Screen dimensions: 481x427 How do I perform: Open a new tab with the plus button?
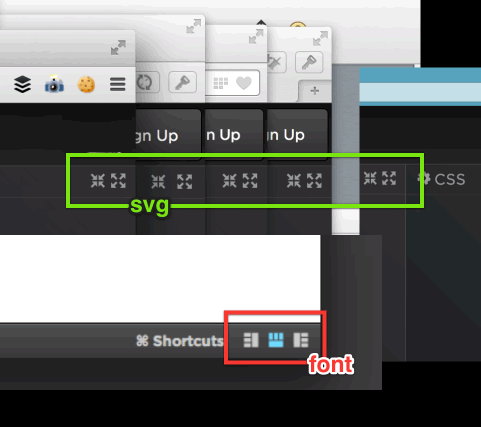pos(315,91)
